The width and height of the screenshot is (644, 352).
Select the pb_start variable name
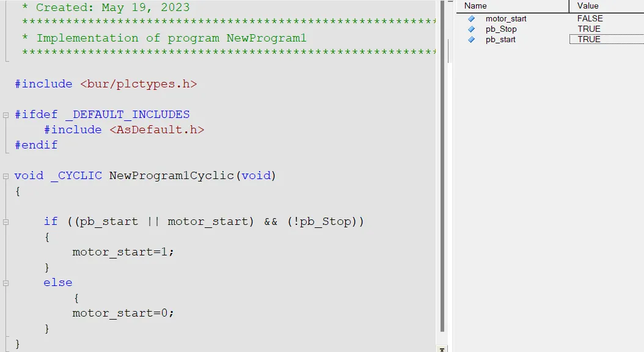coord(500,40)
